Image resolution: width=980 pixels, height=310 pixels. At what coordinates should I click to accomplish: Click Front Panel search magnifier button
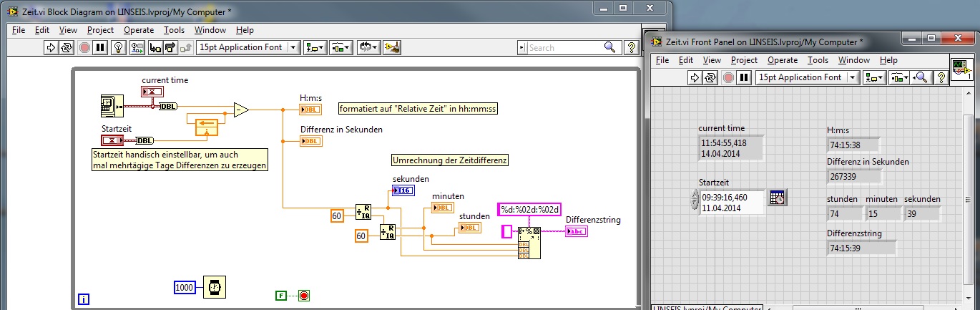point(921,77)
